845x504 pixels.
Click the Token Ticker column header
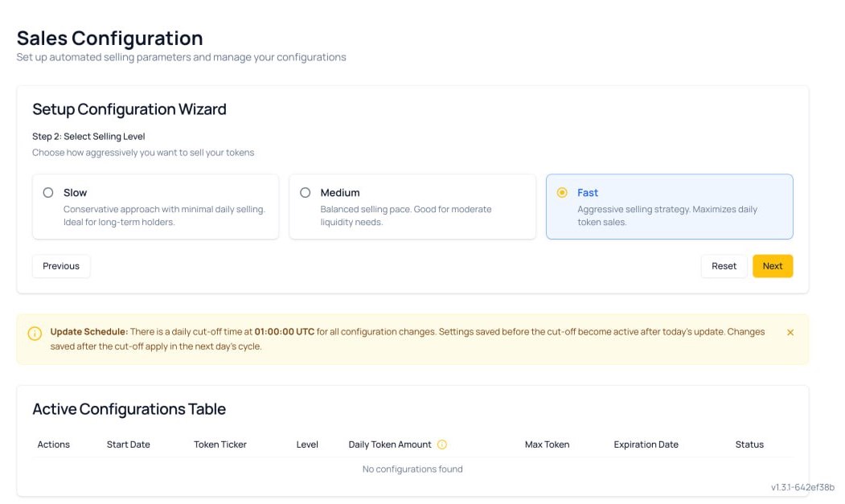tap(219, 445)
